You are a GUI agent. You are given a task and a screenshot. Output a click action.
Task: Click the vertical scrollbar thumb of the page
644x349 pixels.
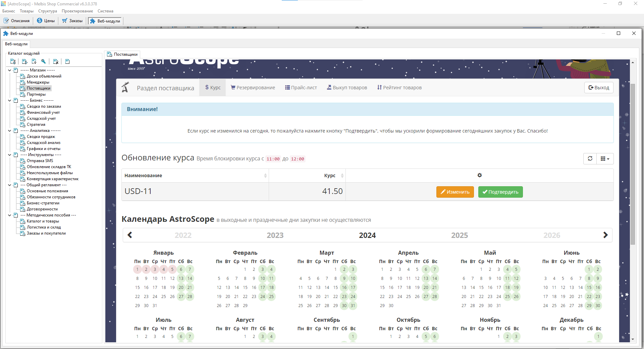(633, 164)
